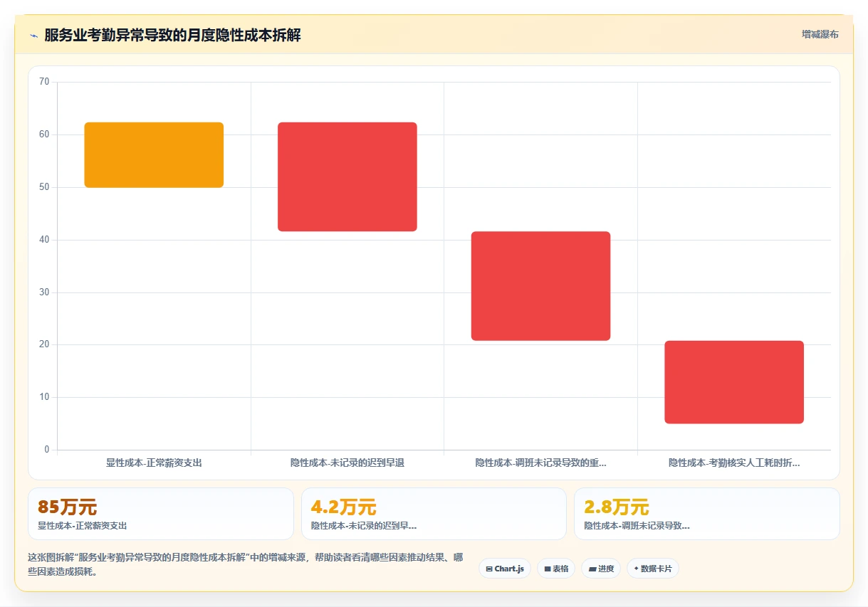Click y-axis value 50
Image resolution: width=868 pixels, height=607 pixels.
pos(44,187)
